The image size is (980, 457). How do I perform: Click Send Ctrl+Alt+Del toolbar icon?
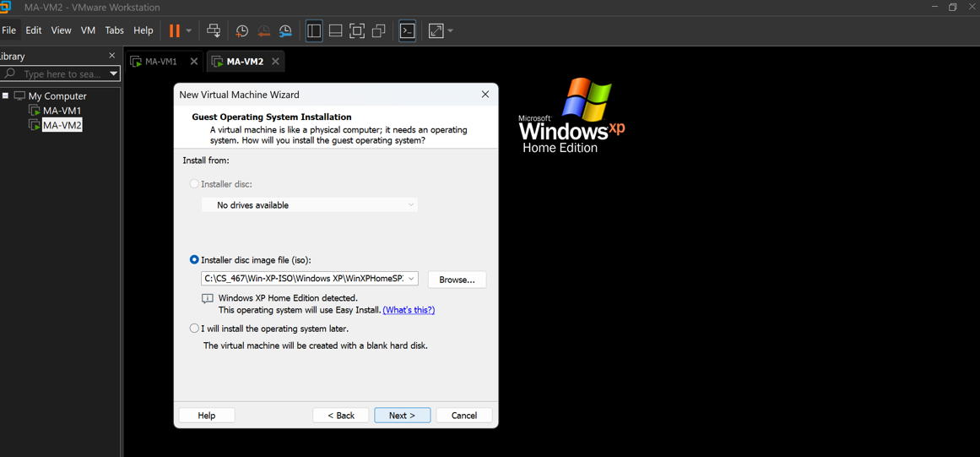[214, 30]
